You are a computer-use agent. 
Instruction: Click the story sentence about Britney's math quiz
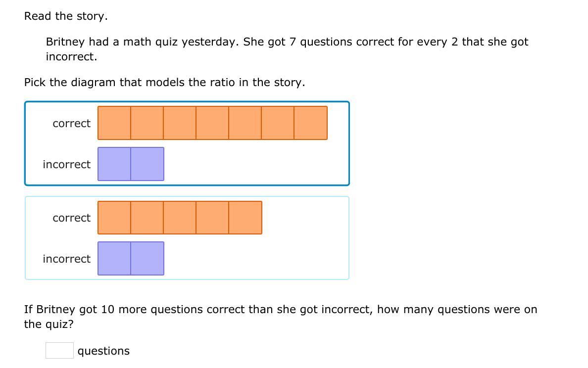click(x=287, y=43)
